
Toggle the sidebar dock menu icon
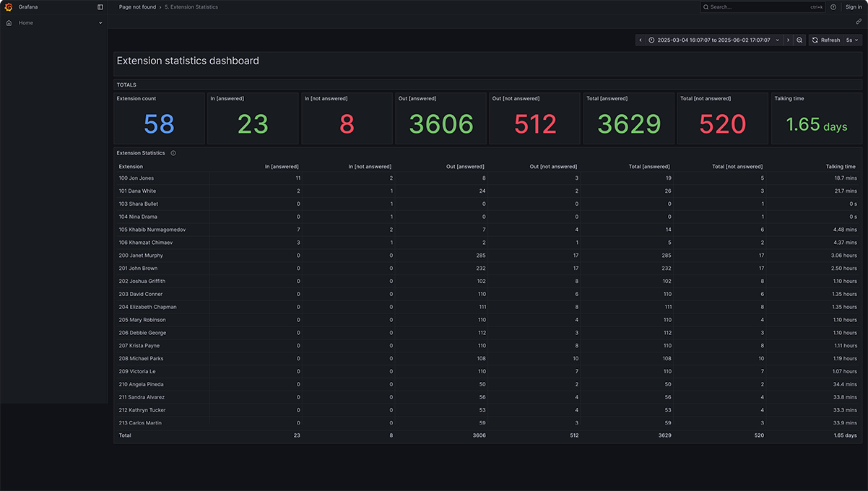click(x=100, y=7)
